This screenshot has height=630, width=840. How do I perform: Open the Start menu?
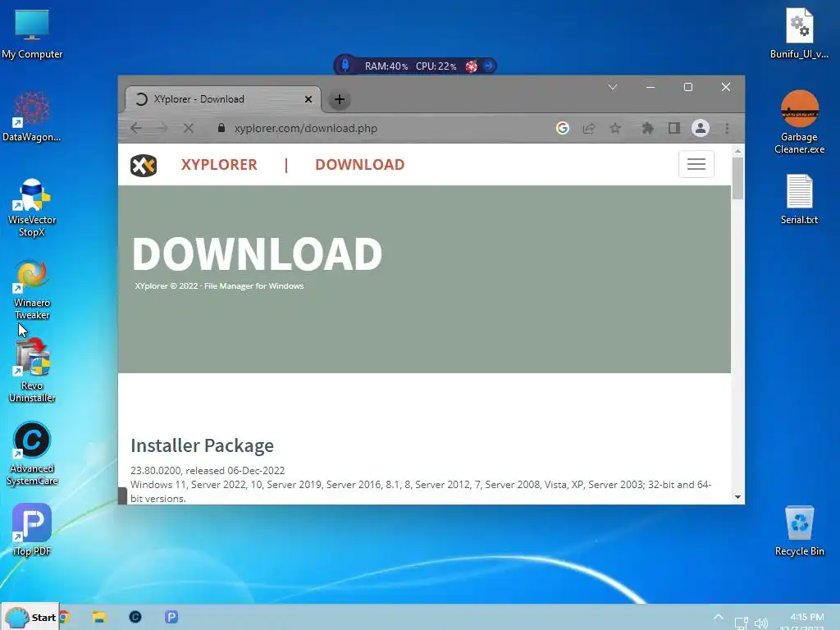pos(30,617)
